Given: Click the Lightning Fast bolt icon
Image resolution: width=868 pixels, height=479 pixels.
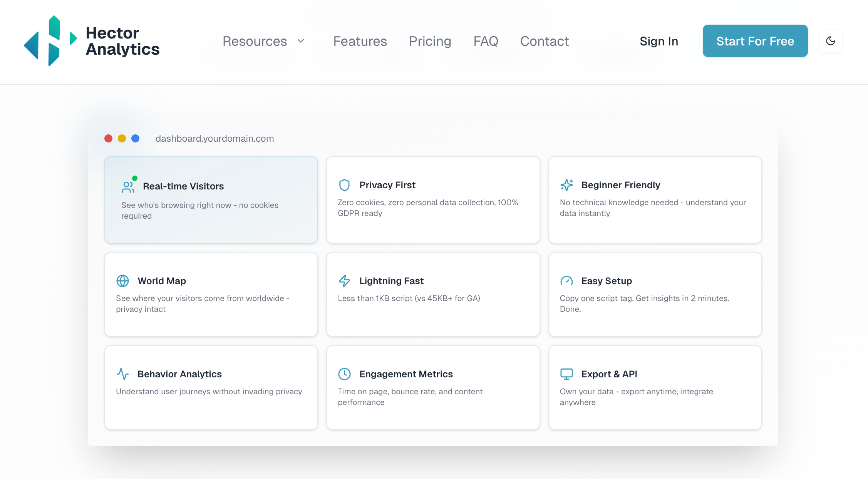Looking at the screenshot, I should 344,281.
